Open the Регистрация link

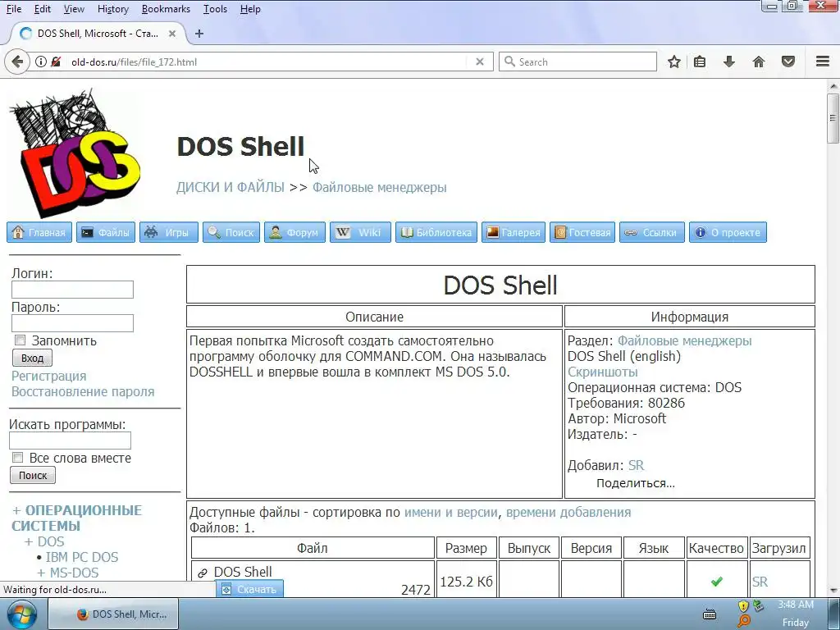48,376
